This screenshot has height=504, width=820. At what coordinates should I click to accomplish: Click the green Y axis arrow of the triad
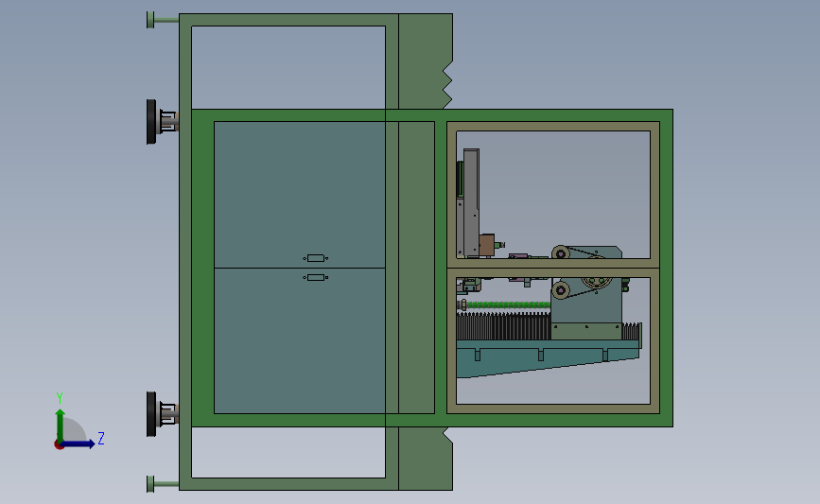[x=61, y=425]
